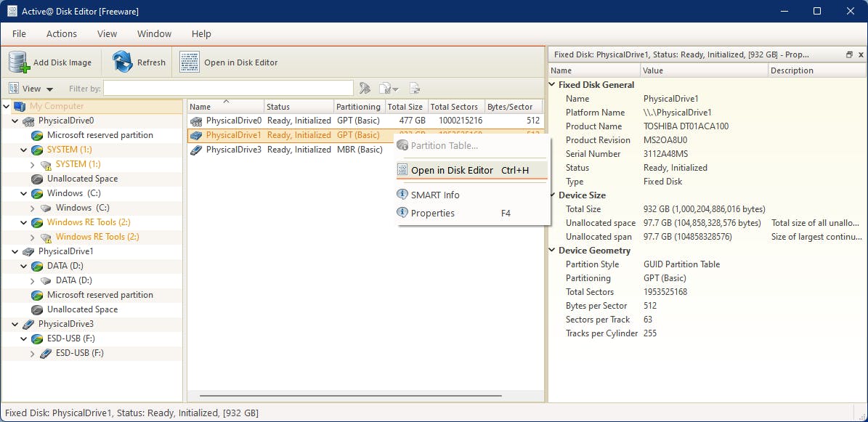Open the Actions menu
868x422 pixels.
(62, 33)
